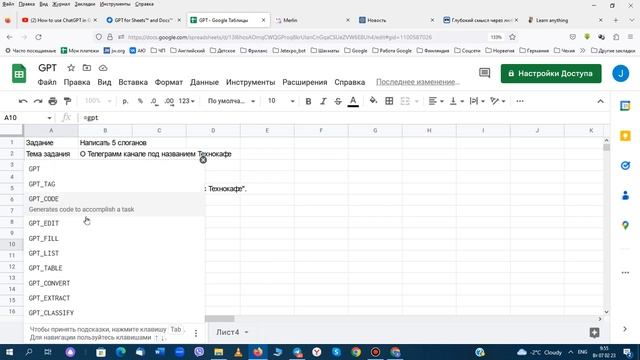This screenshot has height=360, width=640.
Task: Open Contacts side panel
Action: tap(625, 196)
